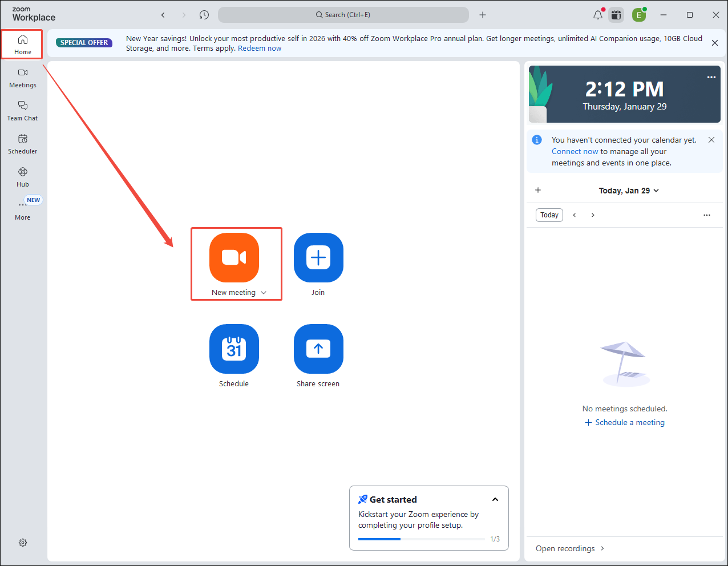Click Connect now to link your calendar
This screenshot has width=728, height=566.
point(575,151)
